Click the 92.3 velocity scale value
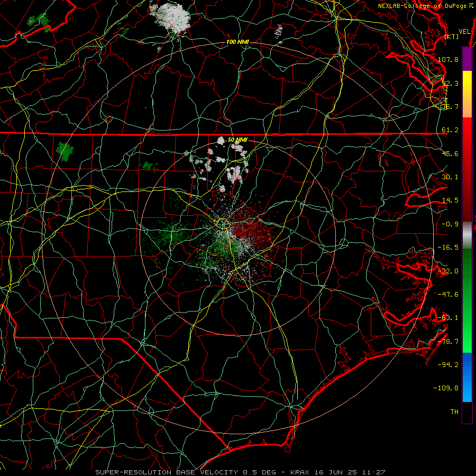Image resolution: width=476 pixels, height=476 pixels. (x=450, y=83)
